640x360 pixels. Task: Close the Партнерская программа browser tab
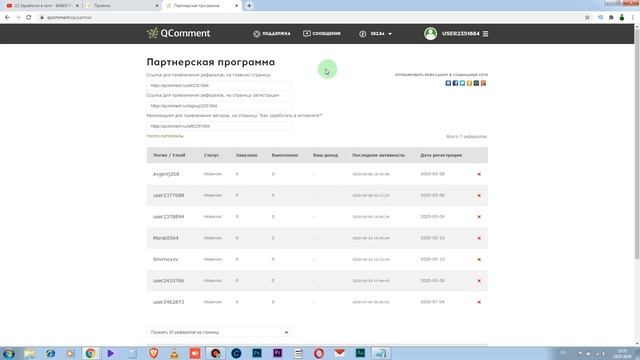(236, 6)
